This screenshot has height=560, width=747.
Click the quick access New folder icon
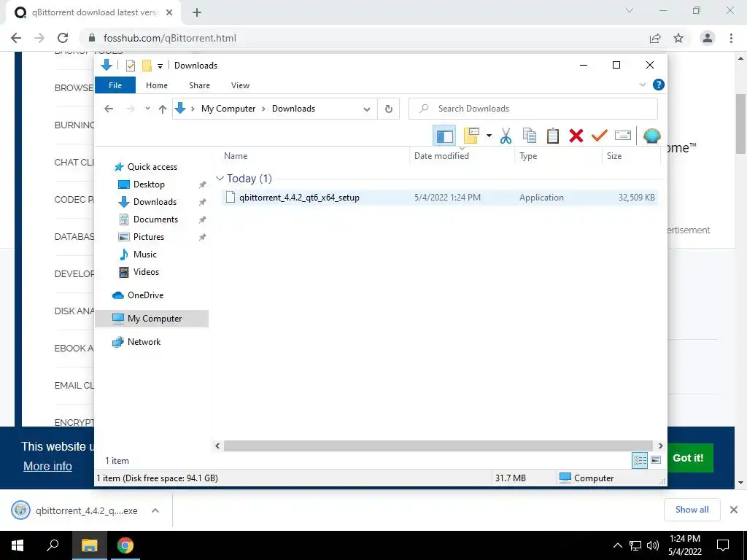147,65
